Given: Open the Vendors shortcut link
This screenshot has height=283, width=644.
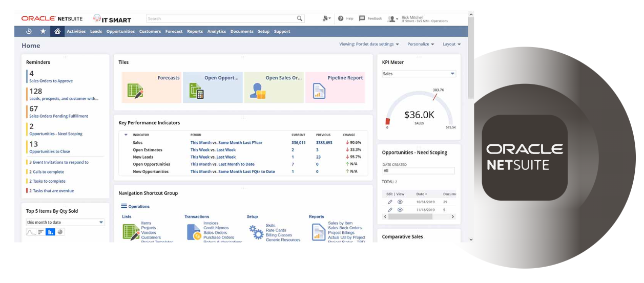Looking at the screenshot, I should pyautogui.click(x=149, y=232).
